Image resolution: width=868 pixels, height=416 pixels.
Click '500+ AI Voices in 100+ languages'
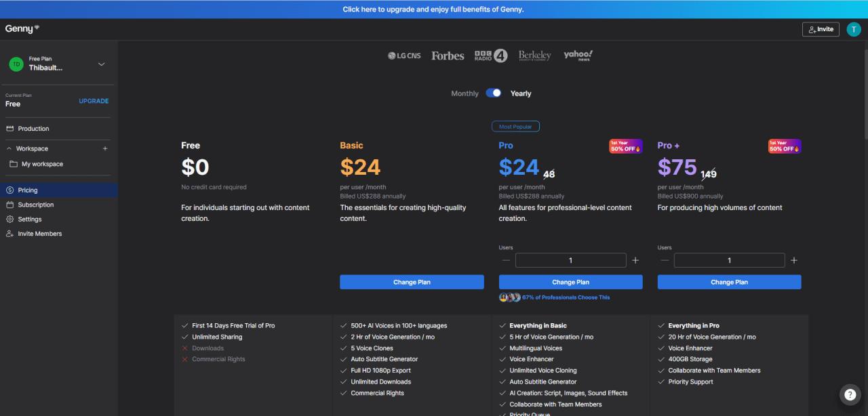[x=399, y=326]
